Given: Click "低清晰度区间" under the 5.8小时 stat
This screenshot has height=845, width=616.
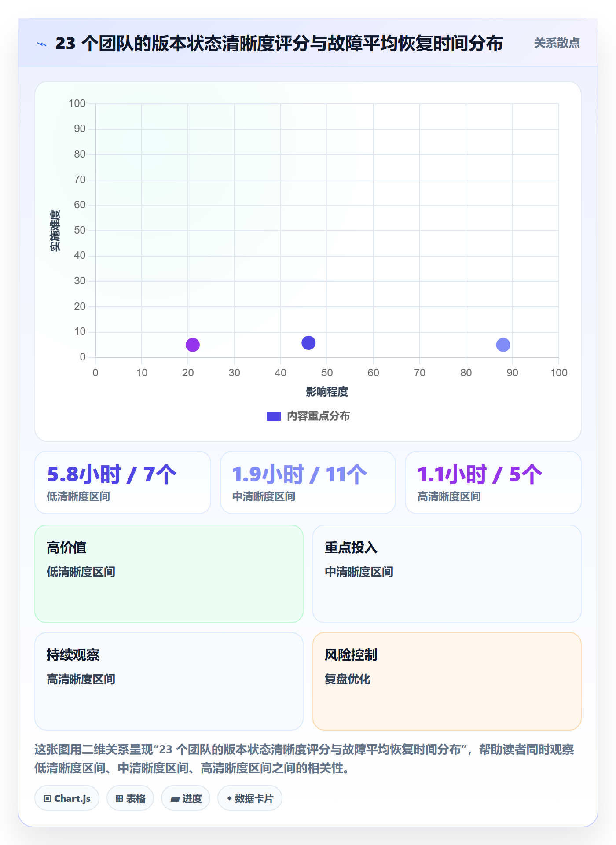Looking at the screenshot, I should [78, 497].
